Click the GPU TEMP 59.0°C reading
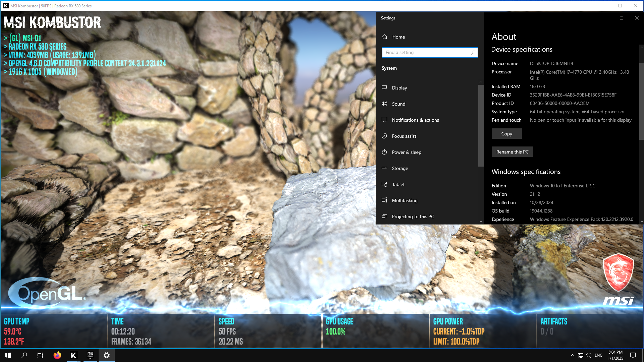Image resolution: width=644 pixels, height=362 pixels. coord(13,331)
